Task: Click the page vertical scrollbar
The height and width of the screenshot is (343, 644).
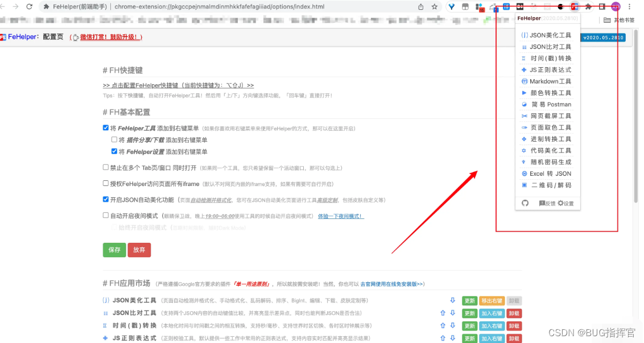Action: coord(636,117)
